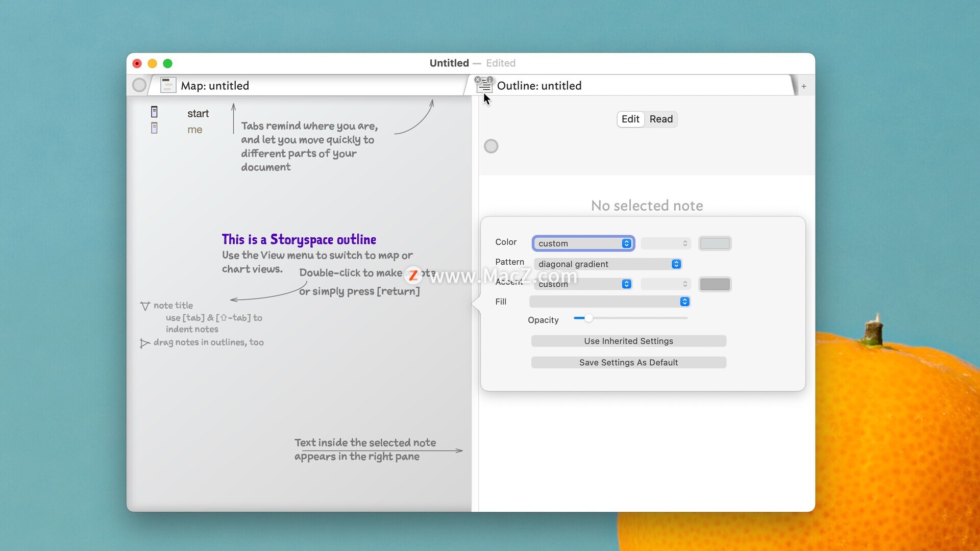980x551 pixels.
Task: Open the Color shade dropdown
Action: 666,243
